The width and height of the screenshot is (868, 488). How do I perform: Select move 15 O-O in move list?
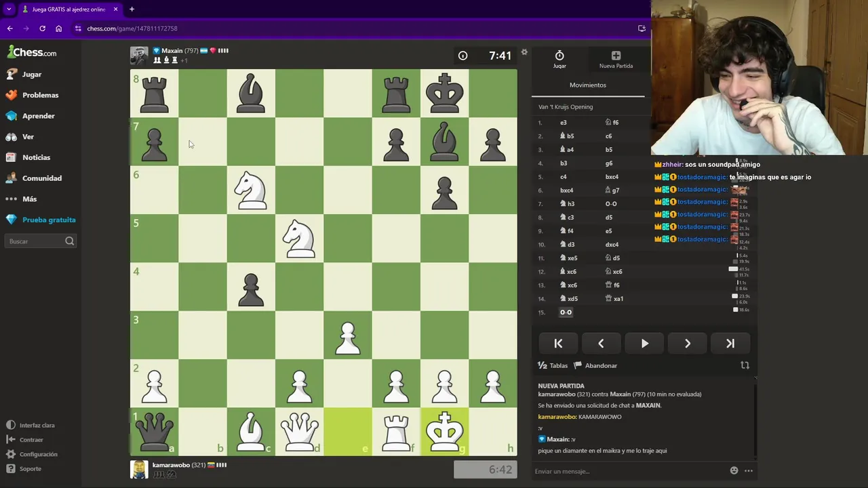[x=566, y=312]
